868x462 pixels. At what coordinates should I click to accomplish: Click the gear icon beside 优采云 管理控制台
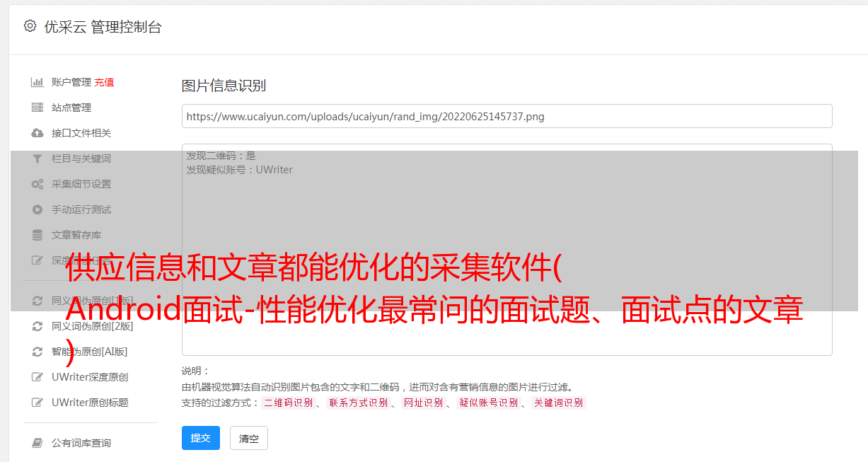(x=30, y=26)
